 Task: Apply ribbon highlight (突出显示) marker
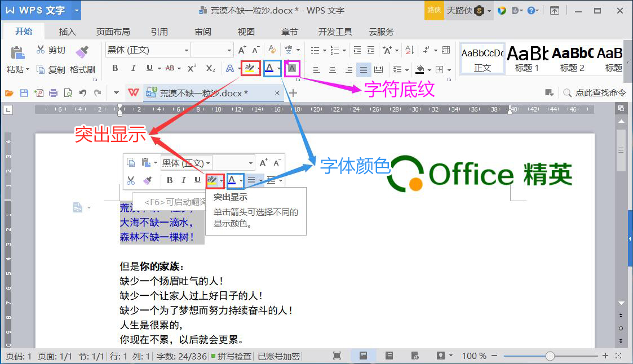tap(249, 68)
